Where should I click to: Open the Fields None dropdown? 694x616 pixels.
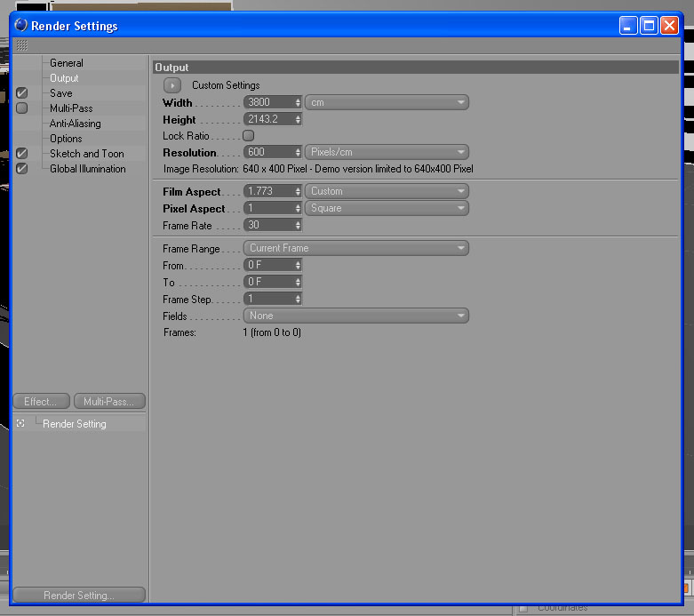coord(355,316)
